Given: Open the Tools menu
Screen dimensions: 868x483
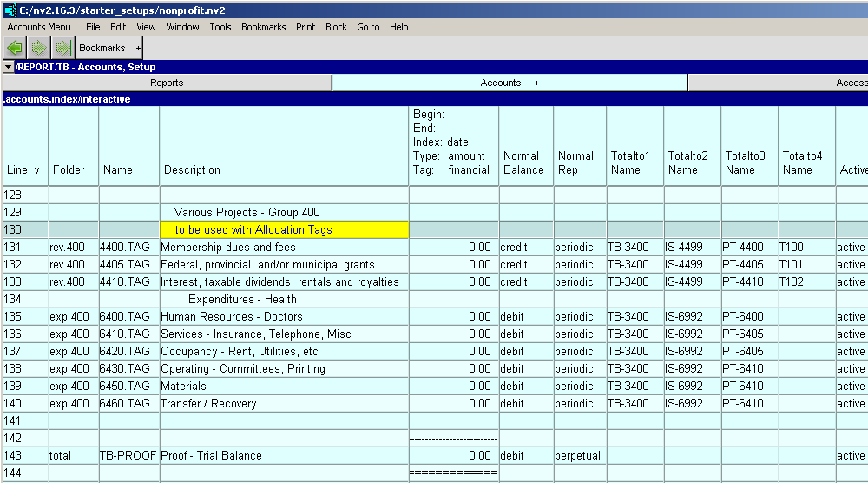Looking at the screenshot, I should 220,27.
